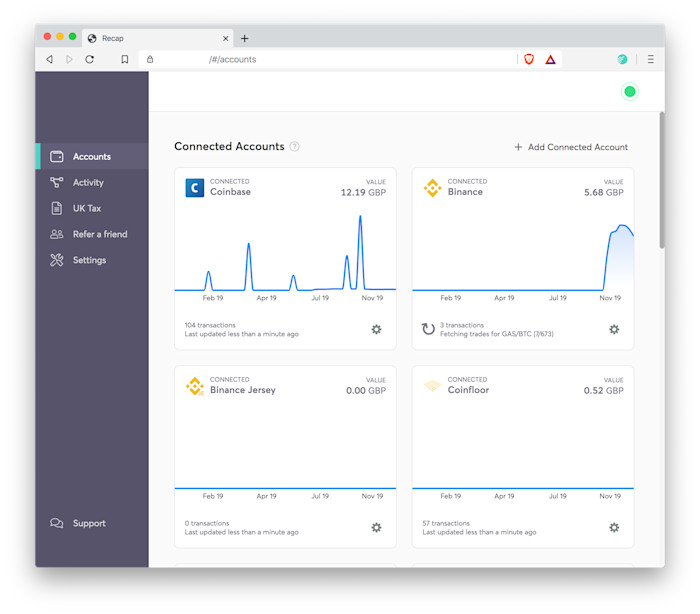Open Coinbase account settings gear
This screenshot has width=700, height=614.
376,329
